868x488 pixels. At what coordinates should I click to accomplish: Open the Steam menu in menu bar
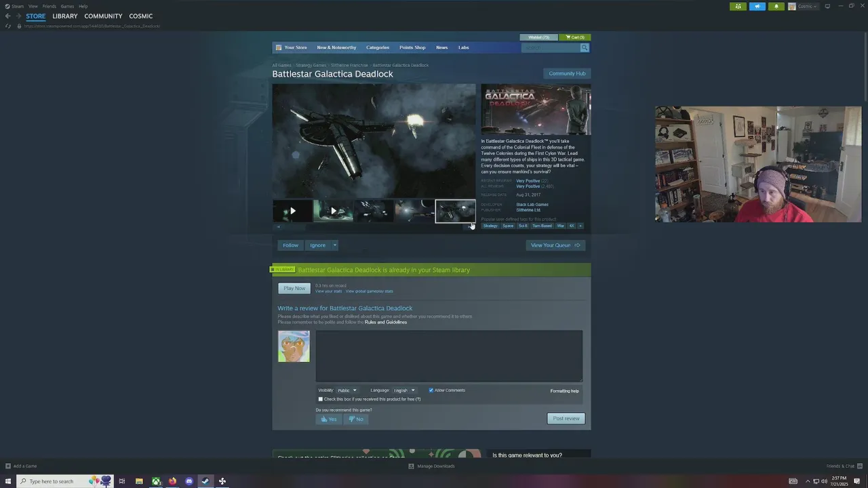[18, 6]
